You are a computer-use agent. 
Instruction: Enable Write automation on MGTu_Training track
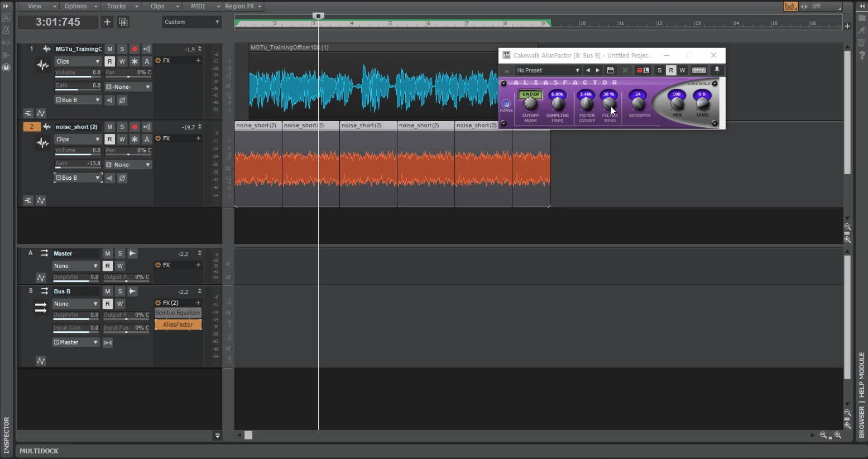point(122,61)
